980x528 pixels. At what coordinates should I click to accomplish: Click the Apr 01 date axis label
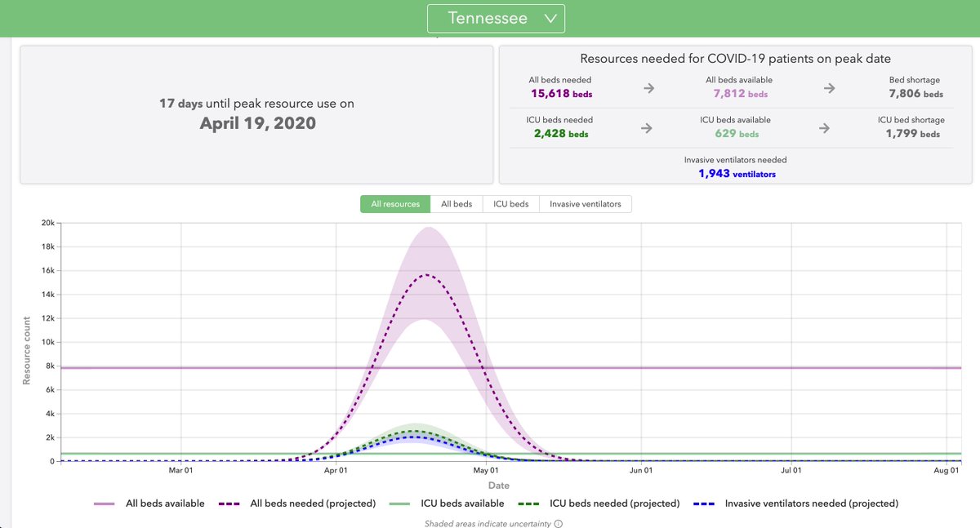[x=336, y=470]
